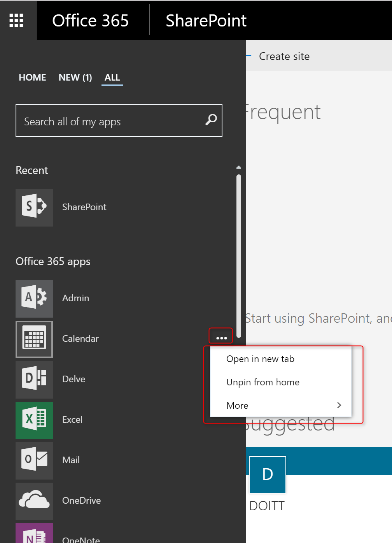Click the Mail app label
Screen dimensions: 392x543
[x=71, y=460]
